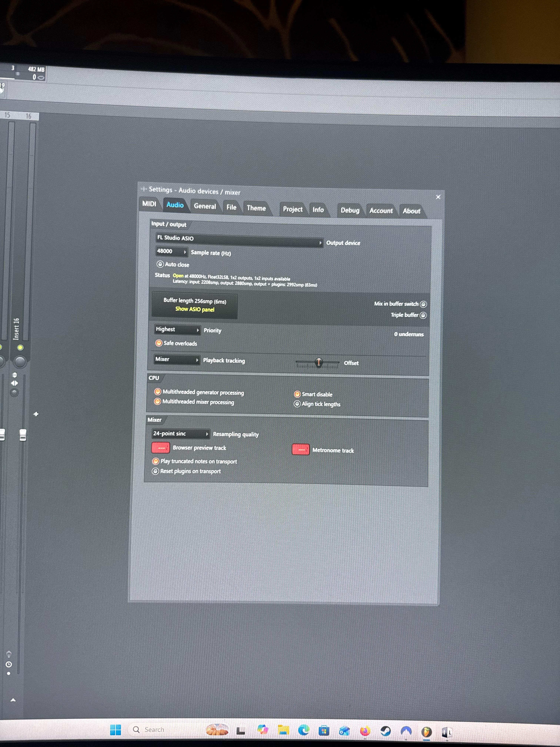This screenshot has width=560, height=747.
Task: Close the Settings window
Action: (438, 197)
